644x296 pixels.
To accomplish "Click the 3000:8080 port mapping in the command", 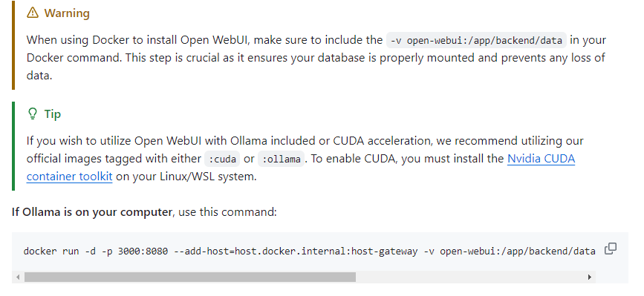I will point(143,251).
